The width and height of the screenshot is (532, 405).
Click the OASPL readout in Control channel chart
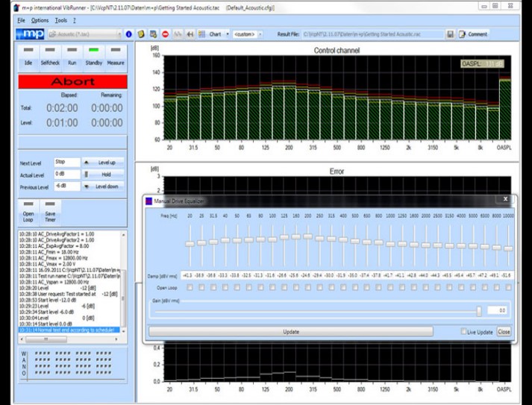pos(482,63)
